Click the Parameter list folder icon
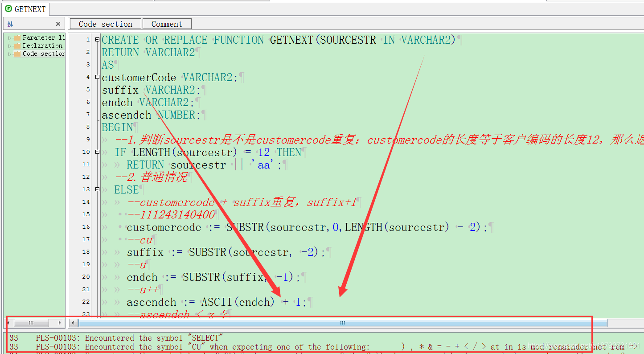Image resolution: width=644 pixels, height=354 pixels. click(17, 38)
